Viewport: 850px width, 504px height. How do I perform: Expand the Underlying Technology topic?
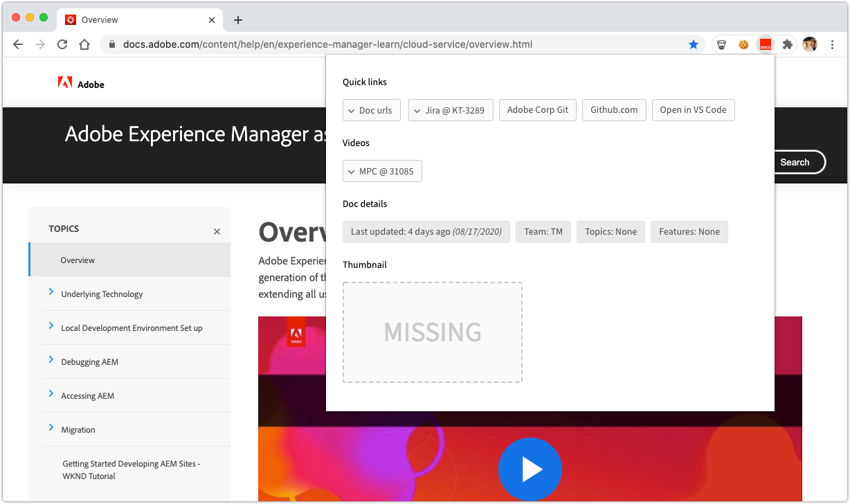51,293
